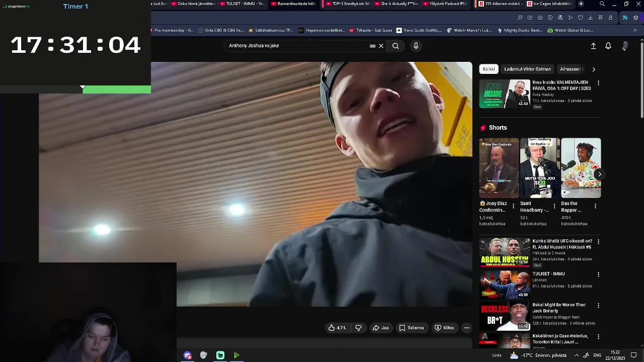Open YouTube notifications bell
Image resolution: width=644 pixels, height=362 pixels.
(608, 46)
